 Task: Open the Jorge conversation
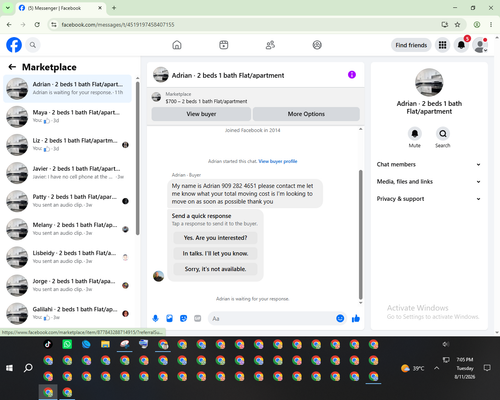(x=67, y=285)
